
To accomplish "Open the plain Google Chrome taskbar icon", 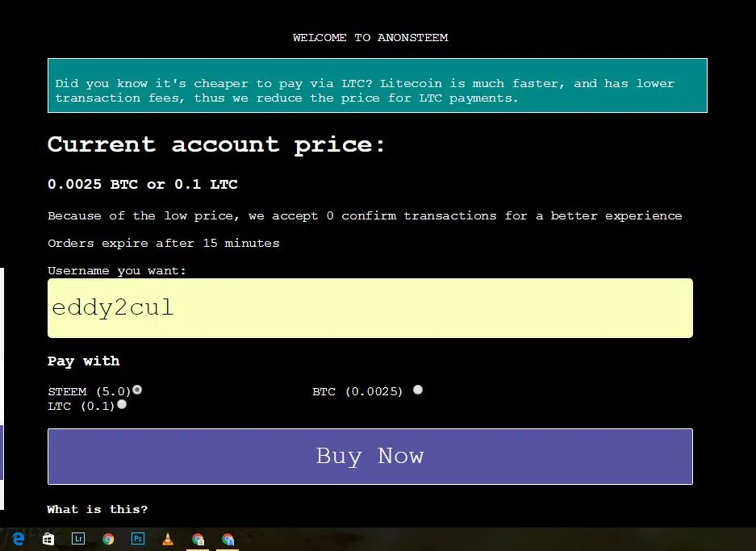I will (x=108, y=539).
